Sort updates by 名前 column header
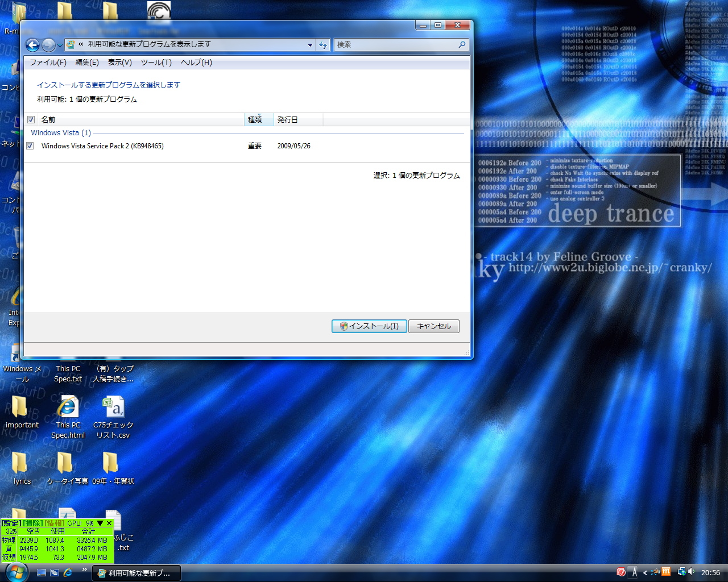Viewport: 728px width, 582px height. coord(142,119)
